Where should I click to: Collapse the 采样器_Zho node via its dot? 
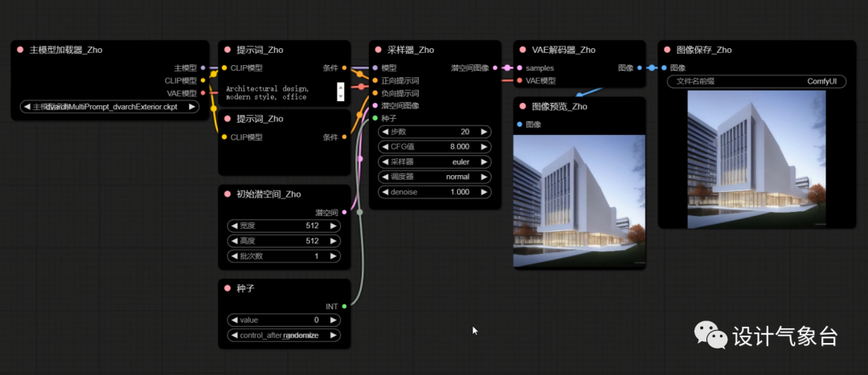coord(379,50)
